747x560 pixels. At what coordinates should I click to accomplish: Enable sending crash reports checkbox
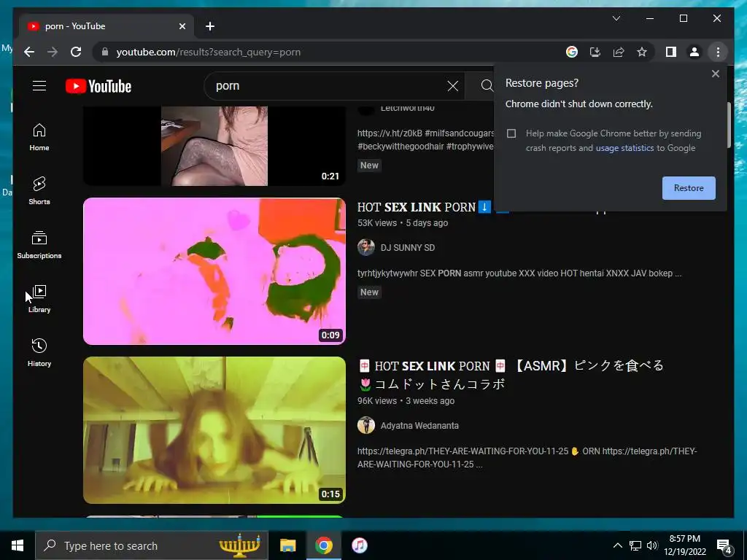point(511,133)
